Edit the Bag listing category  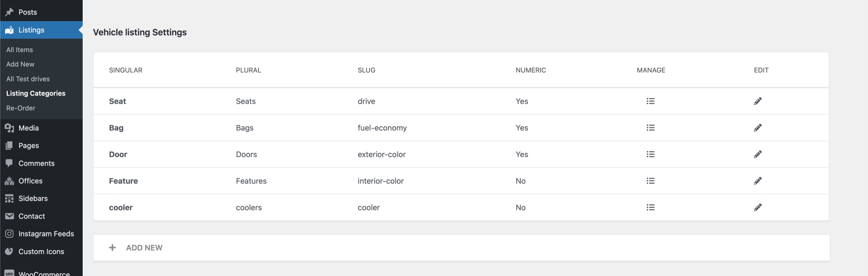coord(757,128)
